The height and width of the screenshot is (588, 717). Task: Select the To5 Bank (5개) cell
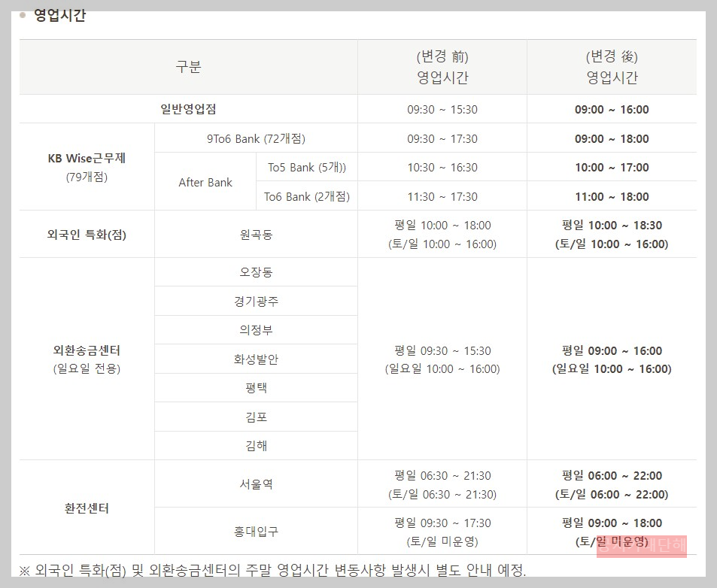[307, 167]
